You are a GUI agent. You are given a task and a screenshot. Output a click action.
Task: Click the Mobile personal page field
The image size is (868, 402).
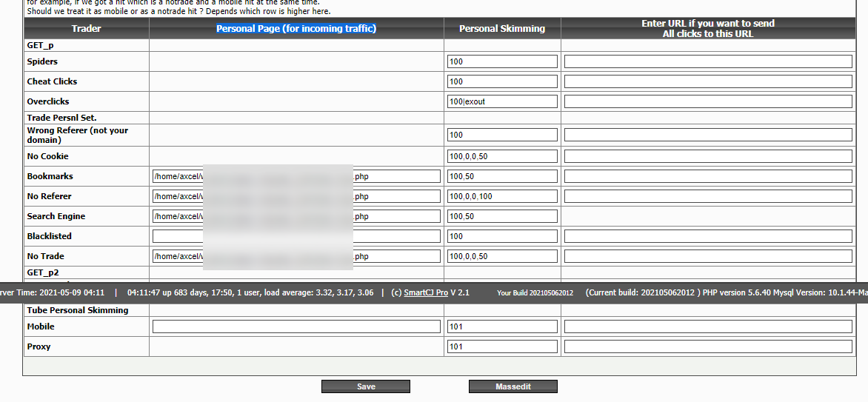pyautogui.click(x=297, y=326)
